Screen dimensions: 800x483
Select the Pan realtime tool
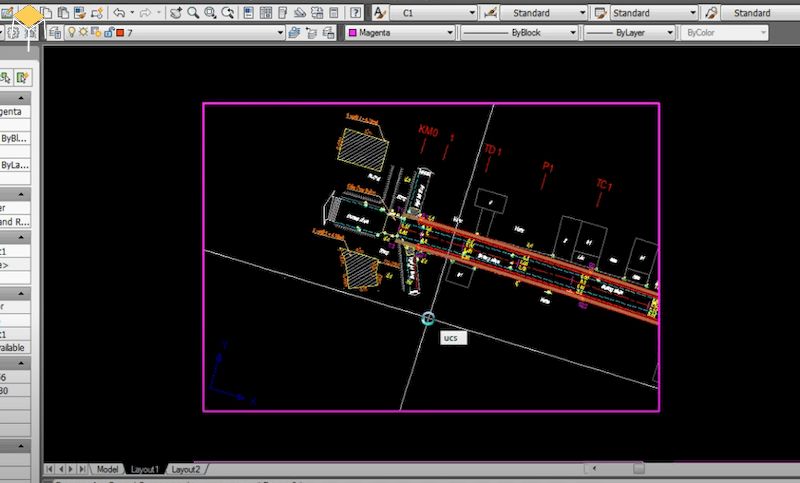coord(176,12)
